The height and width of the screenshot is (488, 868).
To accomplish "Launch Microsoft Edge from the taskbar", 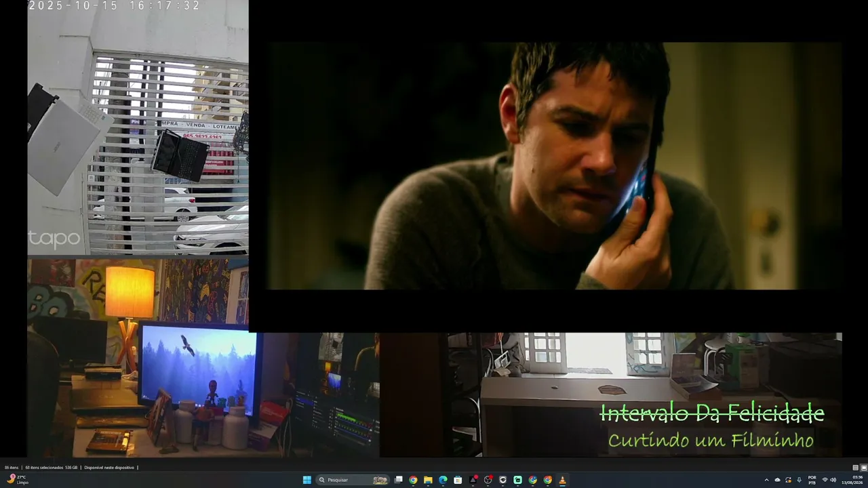I will (x=443, y=480).
